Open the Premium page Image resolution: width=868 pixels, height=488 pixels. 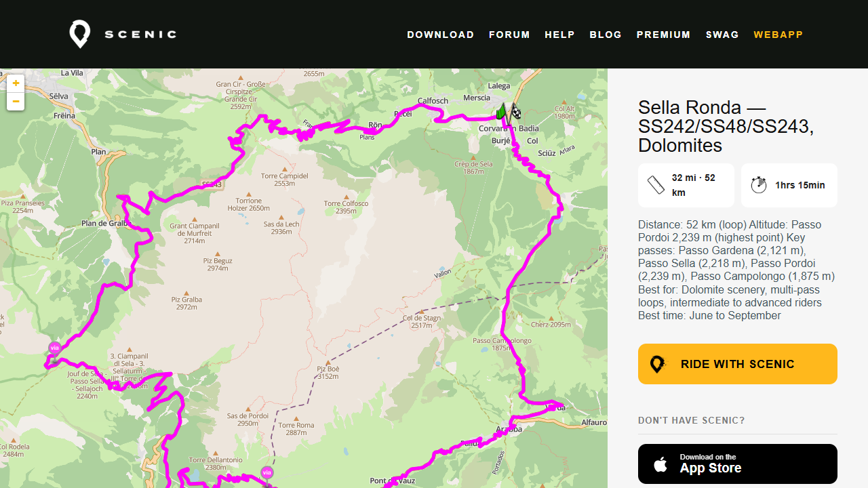(663, 35)
